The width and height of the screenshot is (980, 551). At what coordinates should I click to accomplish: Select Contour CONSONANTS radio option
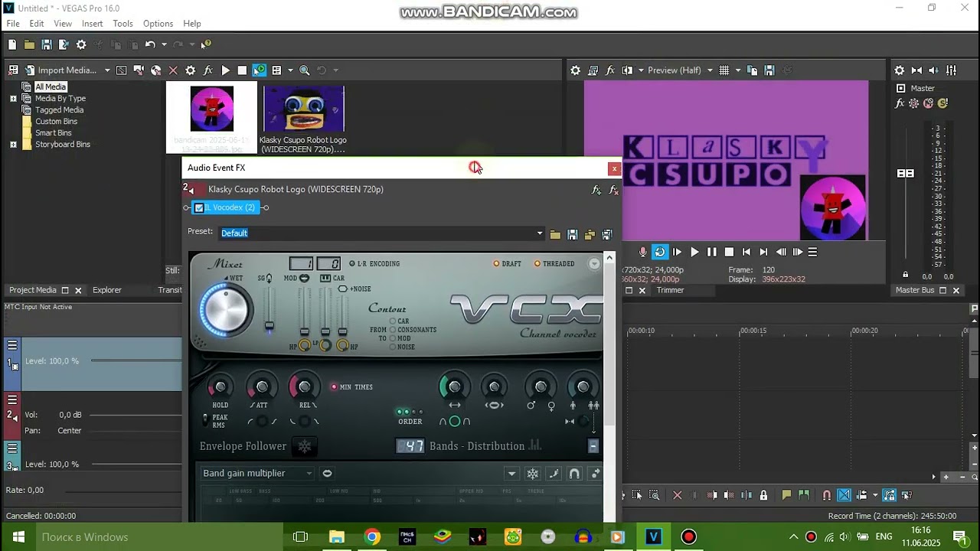[x=393, y=330]
